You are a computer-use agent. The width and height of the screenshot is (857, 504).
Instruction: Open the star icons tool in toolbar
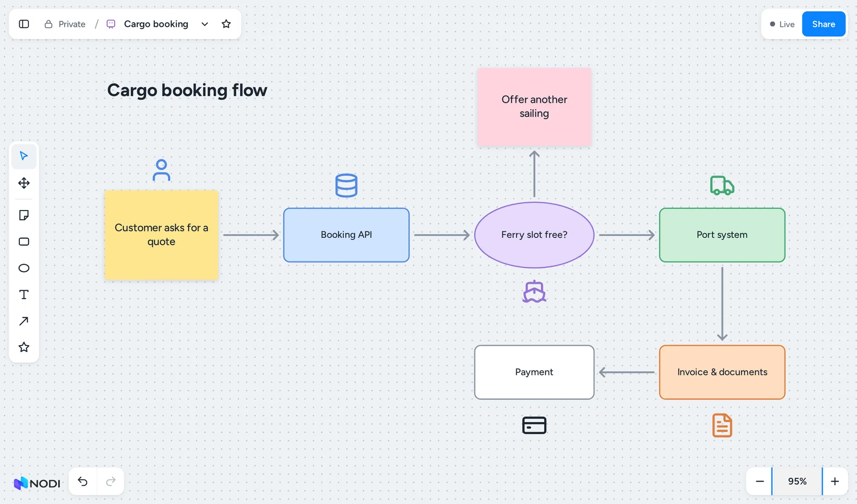click(24, 347)
